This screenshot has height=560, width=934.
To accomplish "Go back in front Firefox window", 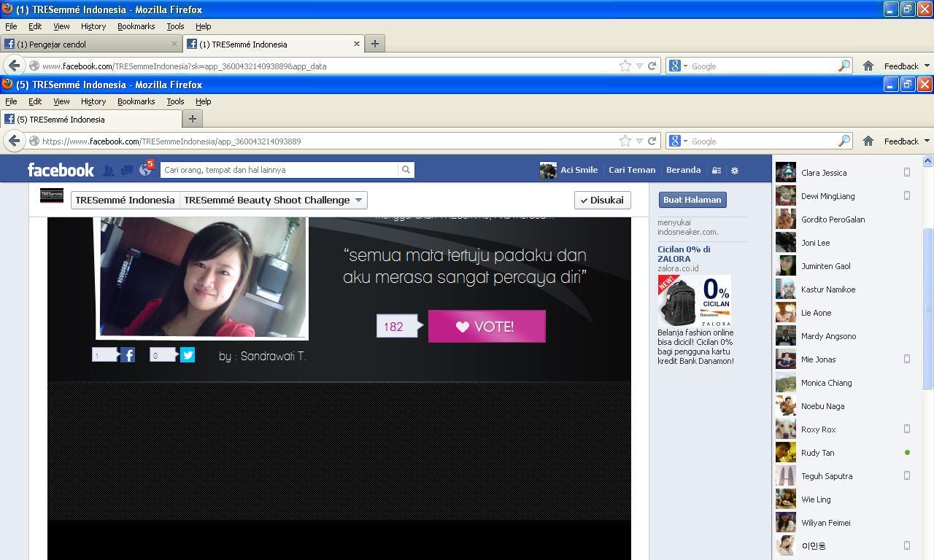I will (14, 141).
